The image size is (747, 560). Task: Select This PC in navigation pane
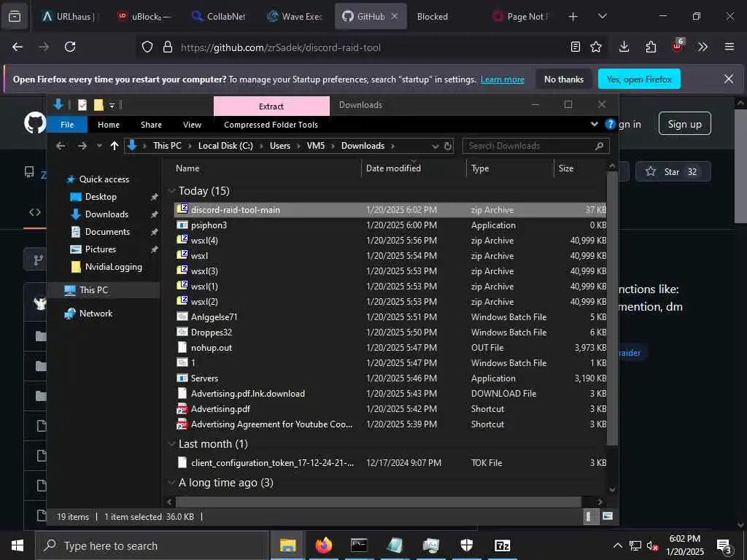pyautogui.click(x=94, y=289)
